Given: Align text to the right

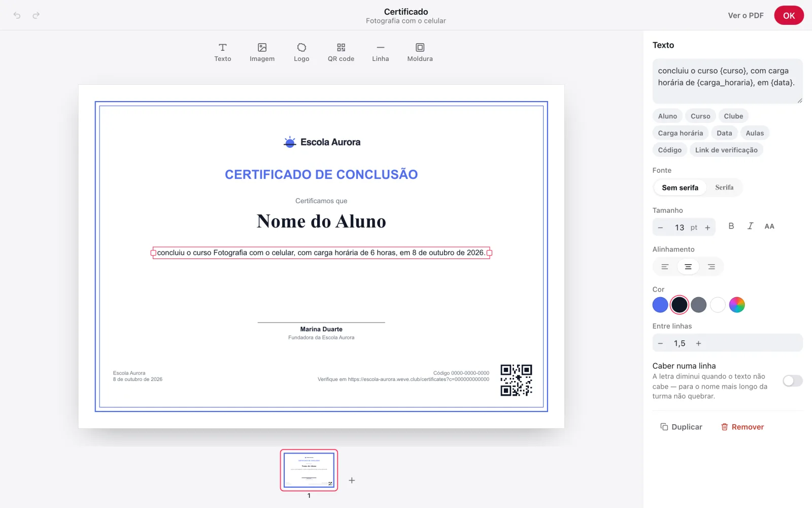Looking at the screenshot, I should coord(712,267).
